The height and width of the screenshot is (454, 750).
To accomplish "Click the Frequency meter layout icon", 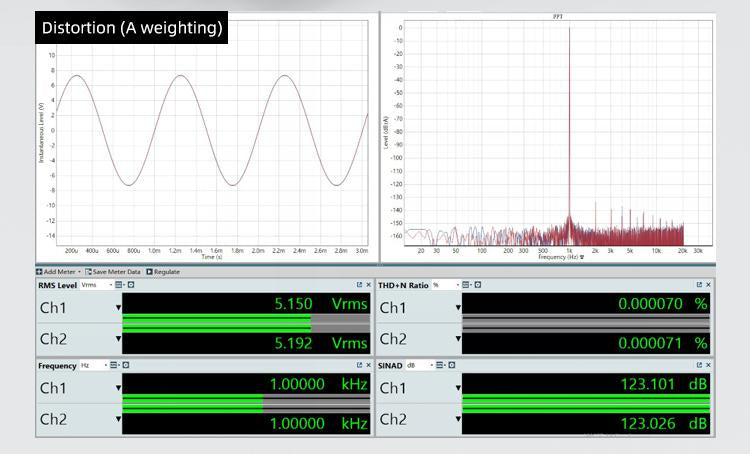I will (x=114, y=366).
